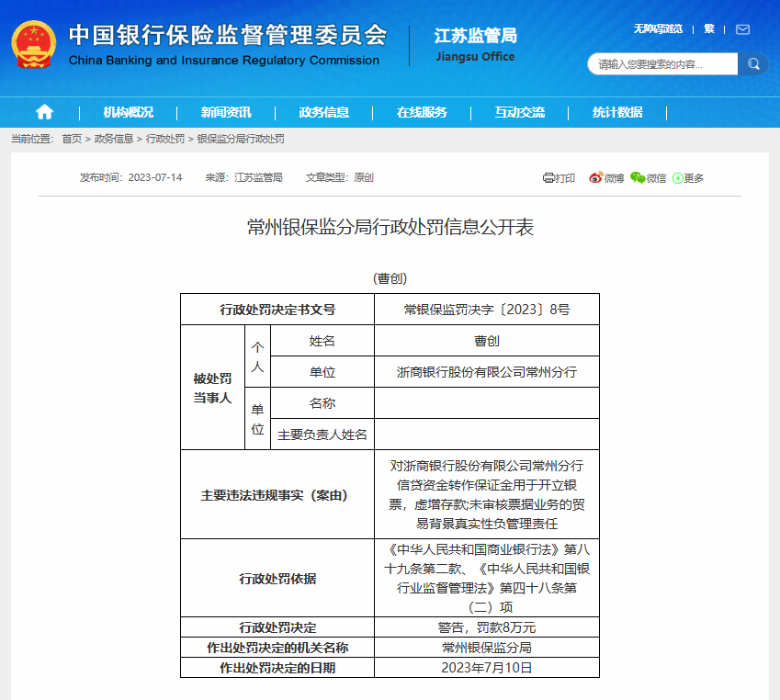780x700 pixels.
Task: Click the national emblem logo
Action: 33,44
